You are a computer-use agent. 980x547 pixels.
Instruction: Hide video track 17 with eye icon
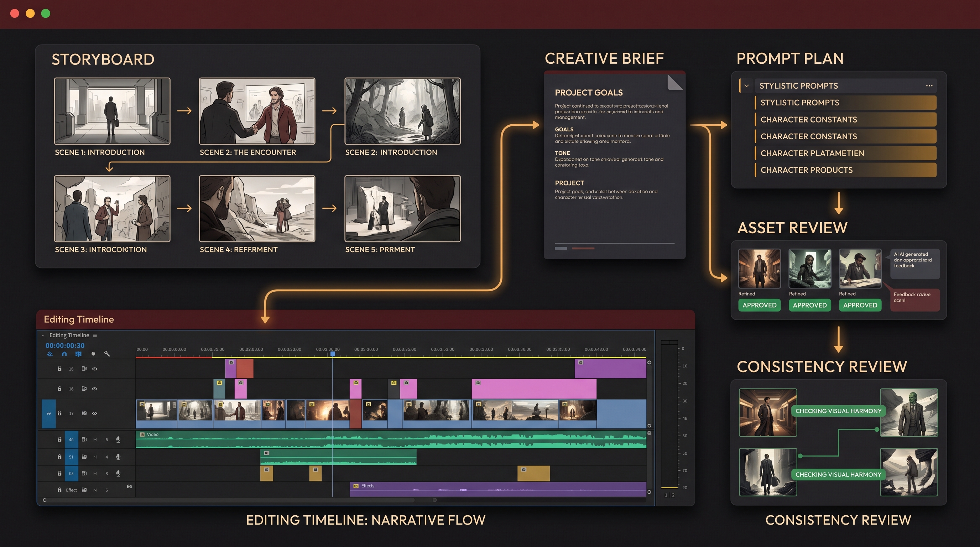(x=95, y=413)
